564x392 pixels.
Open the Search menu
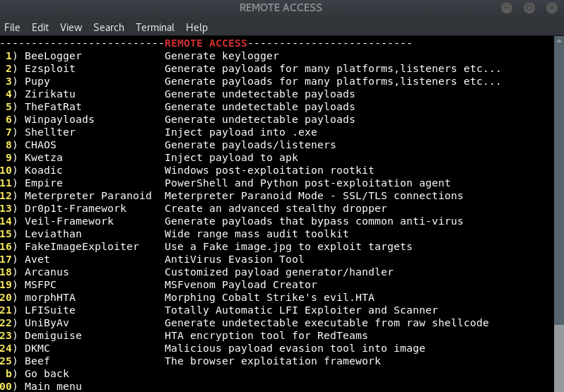coord(109,28)
